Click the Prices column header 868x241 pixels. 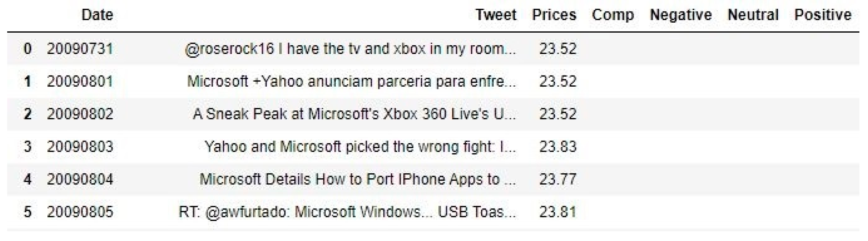[554, 15]
